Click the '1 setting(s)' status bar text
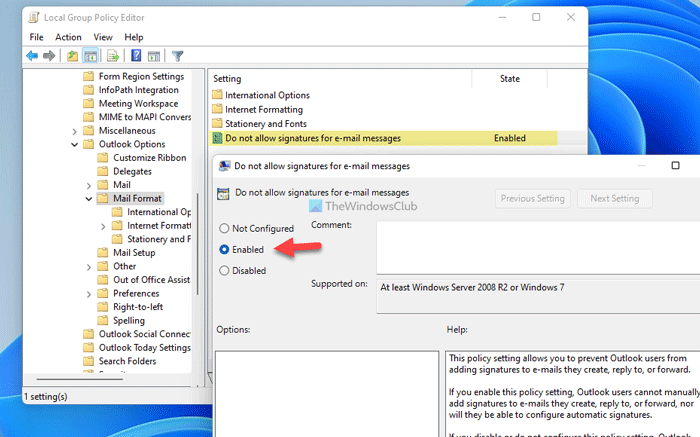This screenshot has width=700, height=437. pyautogui.click(x=46, y=396)
